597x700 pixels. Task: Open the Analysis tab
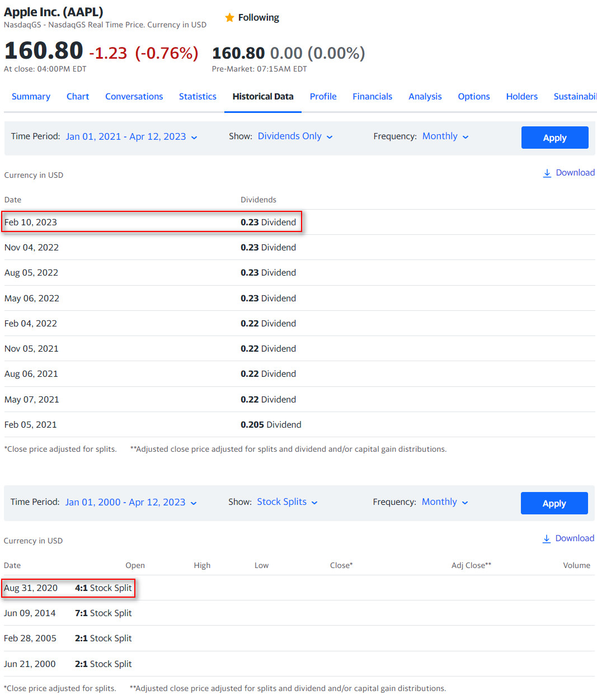pyautogui.click(x=425, y=97)
